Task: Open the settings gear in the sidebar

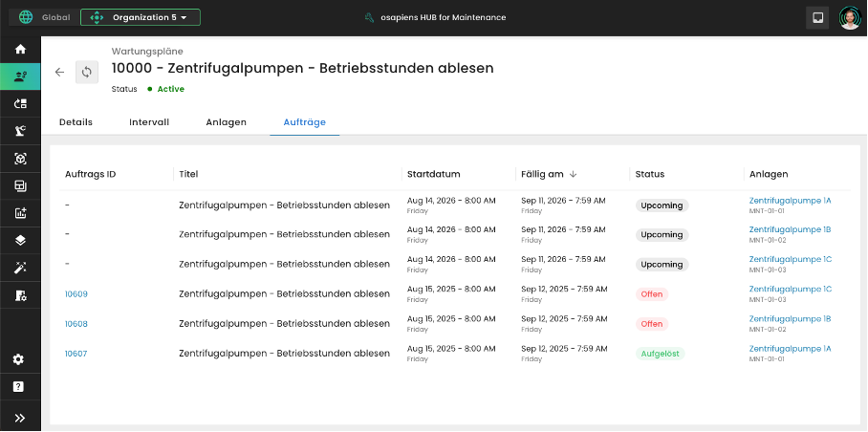Action: coord(20,359)
